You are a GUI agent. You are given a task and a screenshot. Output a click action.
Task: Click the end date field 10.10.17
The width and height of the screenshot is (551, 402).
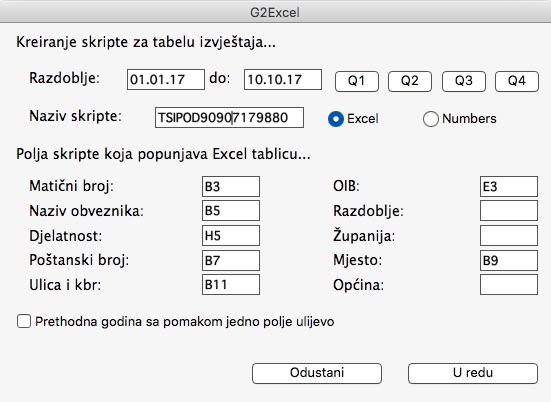[283, 79]
